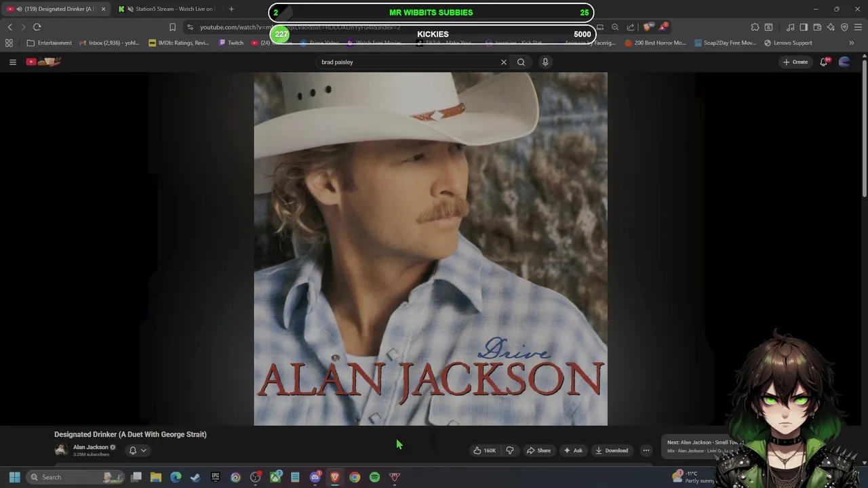Open Epic Games Launcher from taskbar

point(216,477)
